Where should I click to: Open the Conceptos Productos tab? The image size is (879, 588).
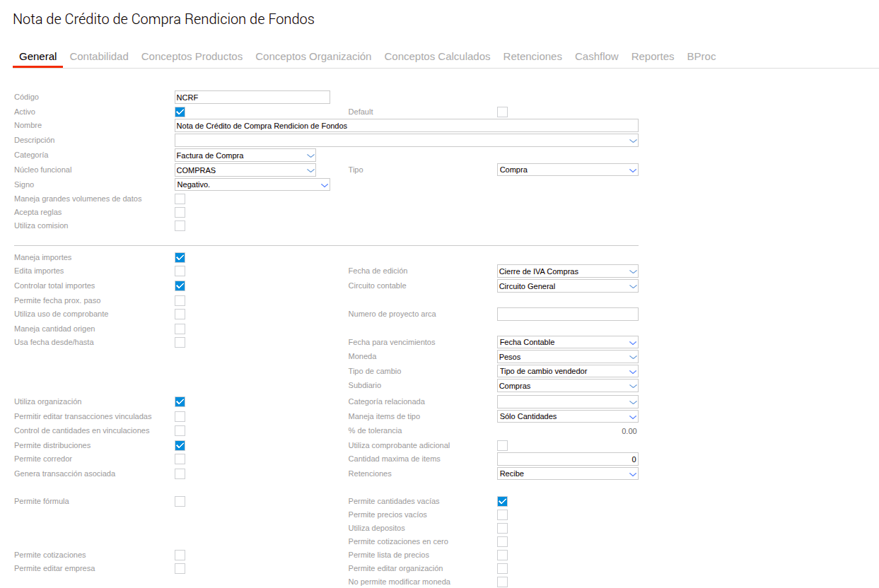(x=192, y=57)
